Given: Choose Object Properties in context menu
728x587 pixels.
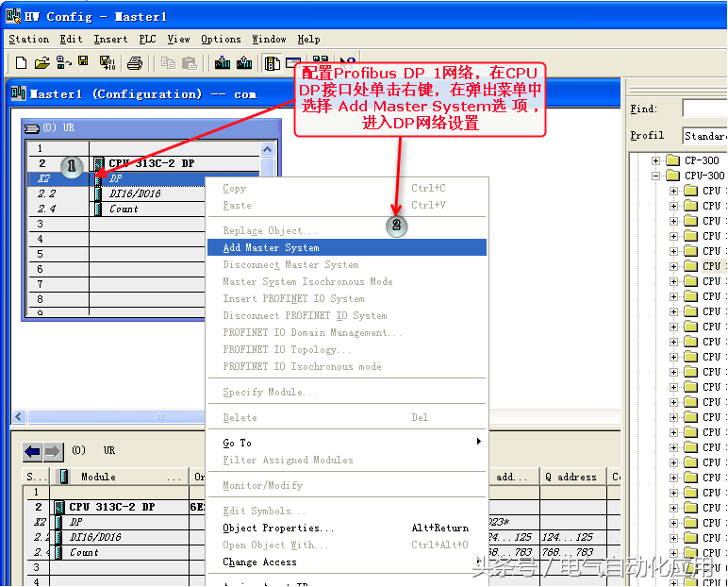Looking at the screenshot, I should point(278,528).
